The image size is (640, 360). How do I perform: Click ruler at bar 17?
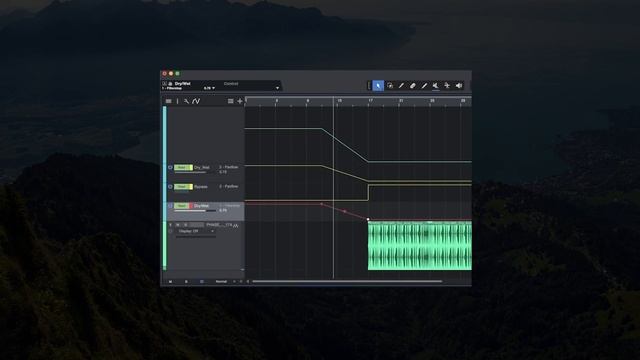(370, 100)
